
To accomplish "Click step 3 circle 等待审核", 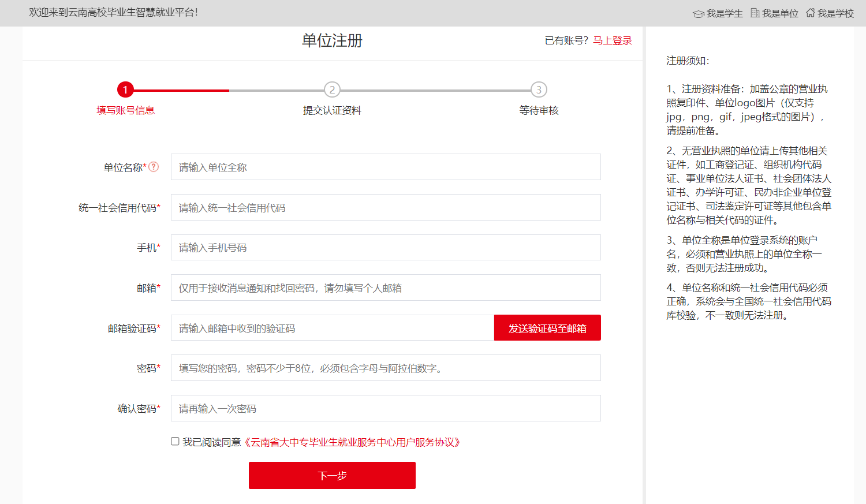I will point(539,90).
